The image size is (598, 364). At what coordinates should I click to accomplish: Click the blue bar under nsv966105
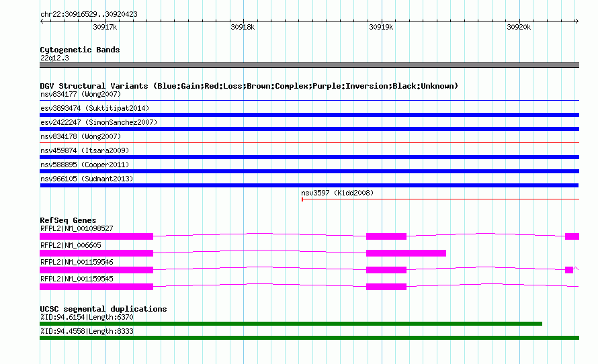coord(309,185)
